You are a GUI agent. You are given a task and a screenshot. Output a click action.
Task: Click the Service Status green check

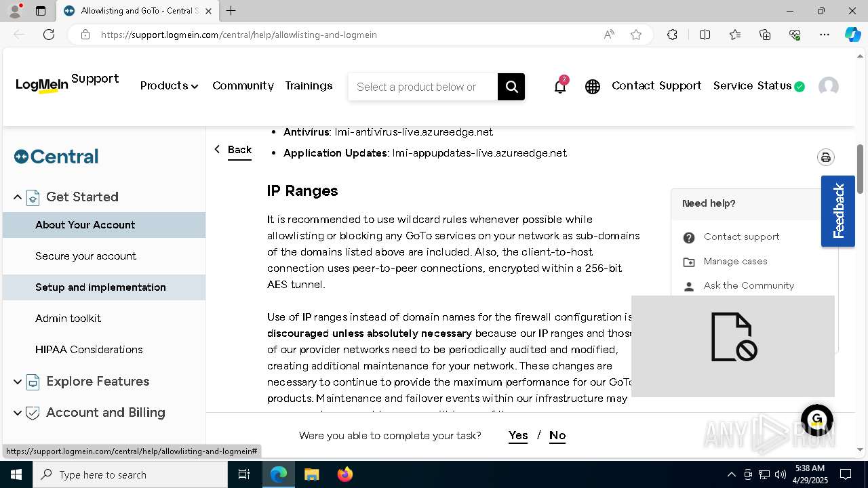[x=800, y=86]
